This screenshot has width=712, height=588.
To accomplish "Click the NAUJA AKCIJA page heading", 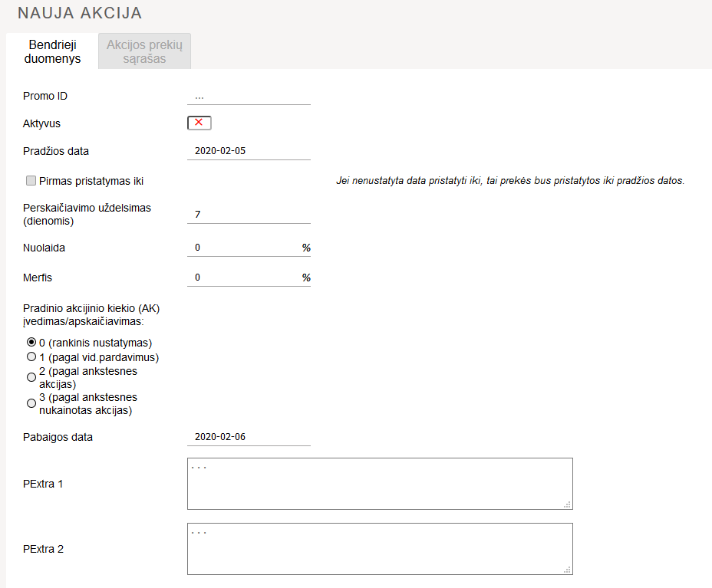I will 80,14.
